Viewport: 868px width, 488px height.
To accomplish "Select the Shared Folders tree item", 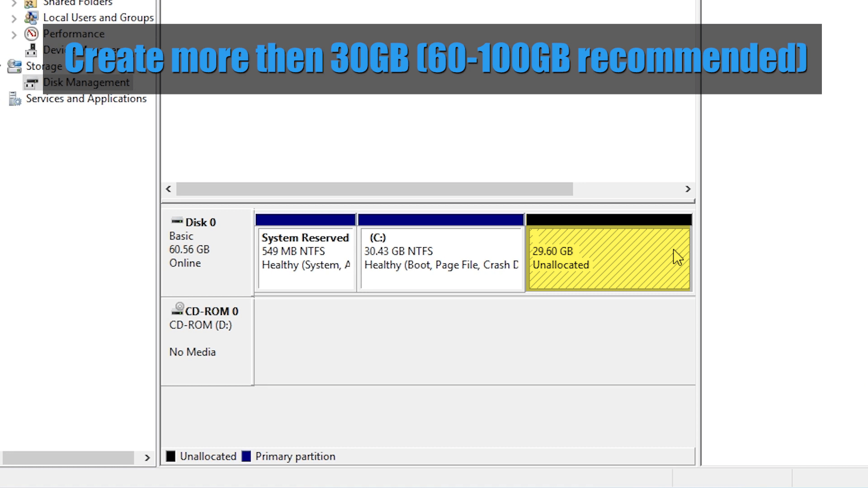I will [x=77, y=4].
